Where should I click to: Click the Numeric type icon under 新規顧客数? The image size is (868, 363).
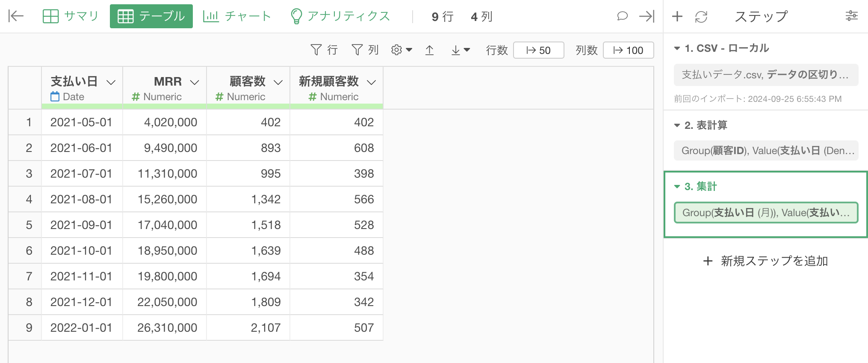click(313, 97)
